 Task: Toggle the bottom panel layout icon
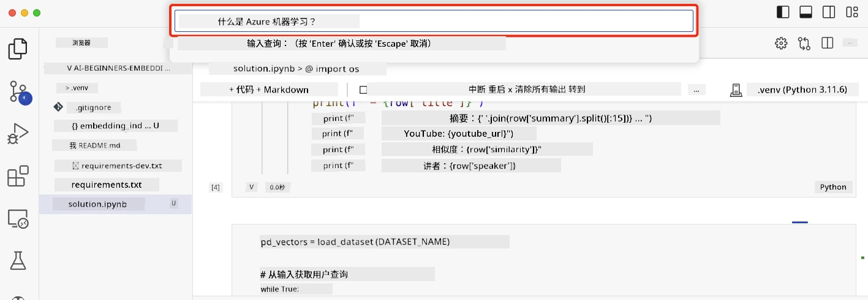point(806,12)
